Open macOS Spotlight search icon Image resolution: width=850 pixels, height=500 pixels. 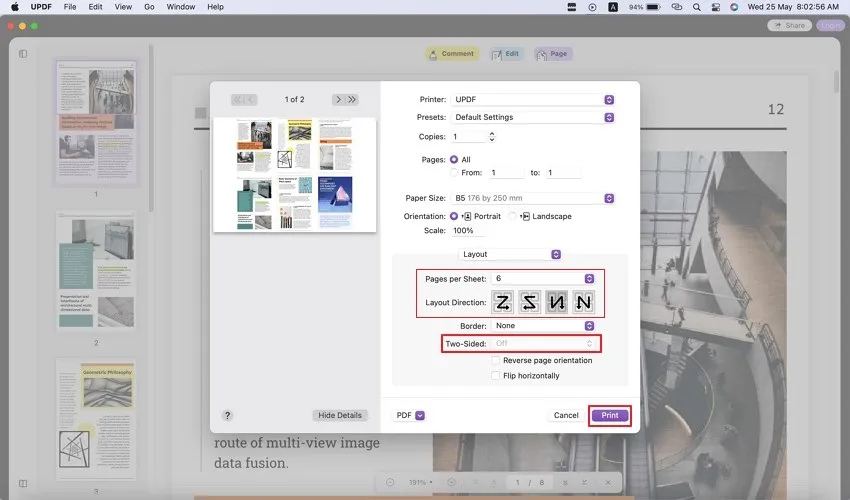tap(697, 7)
